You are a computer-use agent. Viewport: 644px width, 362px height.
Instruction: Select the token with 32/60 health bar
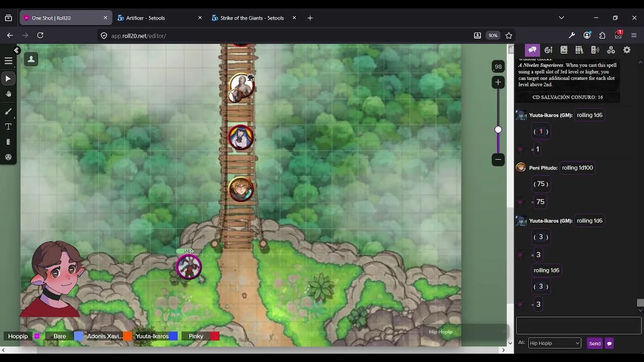(x=189, y=267)
